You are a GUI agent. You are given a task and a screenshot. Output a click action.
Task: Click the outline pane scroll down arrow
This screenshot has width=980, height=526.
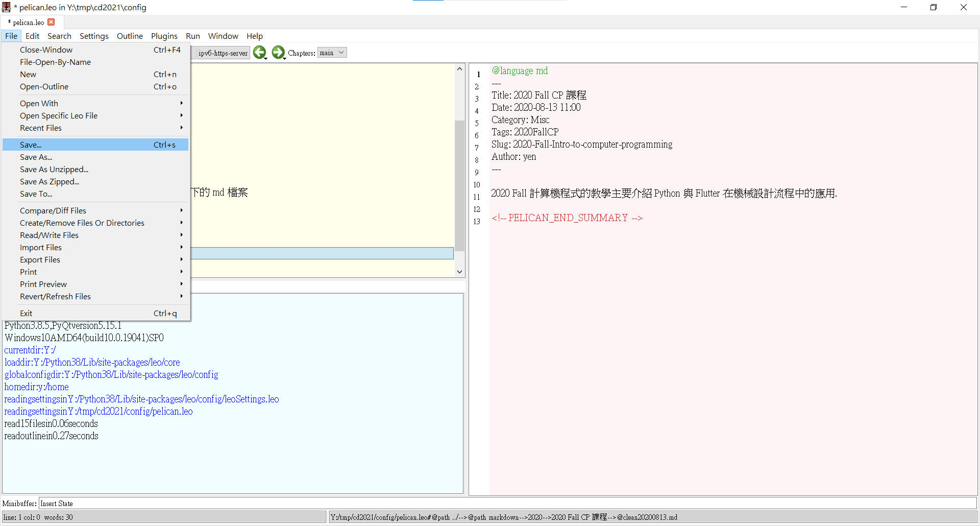tap(459, 272)
